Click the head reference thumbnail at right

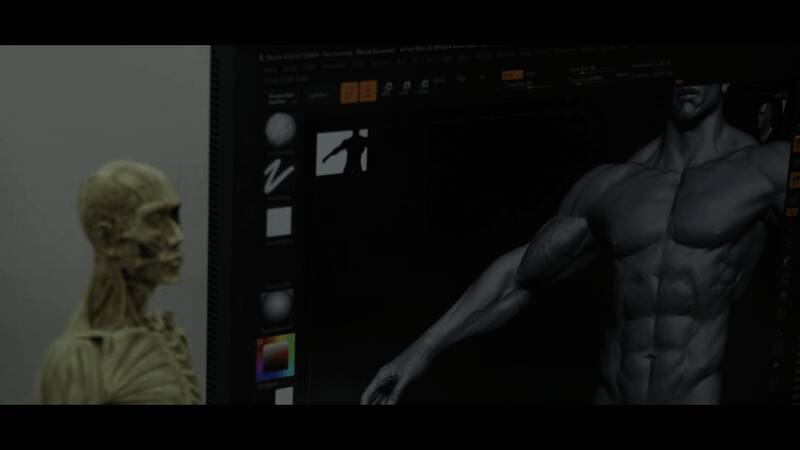pyautogui.click(x=768, y=118)
